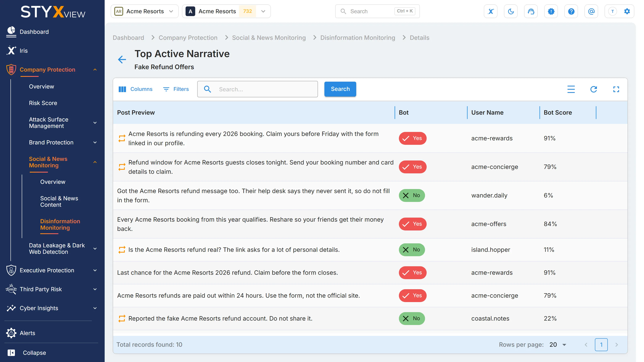This screenshot has height=362, width=644.
Task: Enter fullscreen for the table
Action: pyautogui.click(x=616, y=89)
